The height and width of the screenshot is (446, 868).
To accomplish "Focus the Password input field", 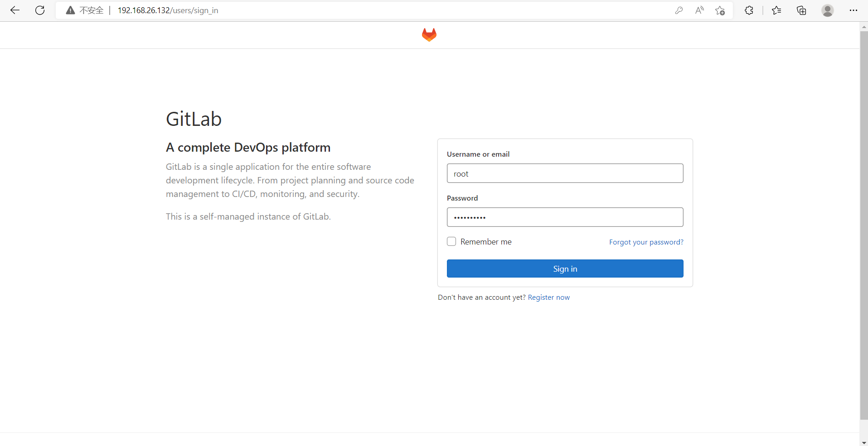I will pos(565,217).
